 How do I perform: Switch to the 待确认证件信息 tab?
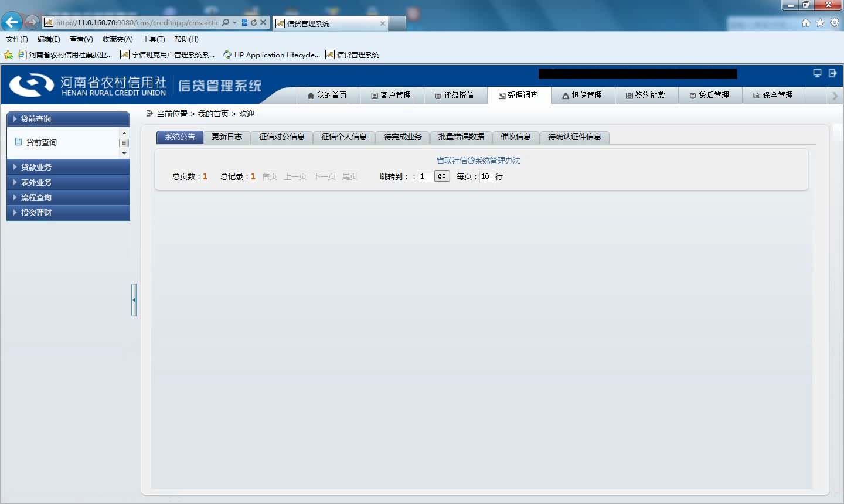click(574, 137)
